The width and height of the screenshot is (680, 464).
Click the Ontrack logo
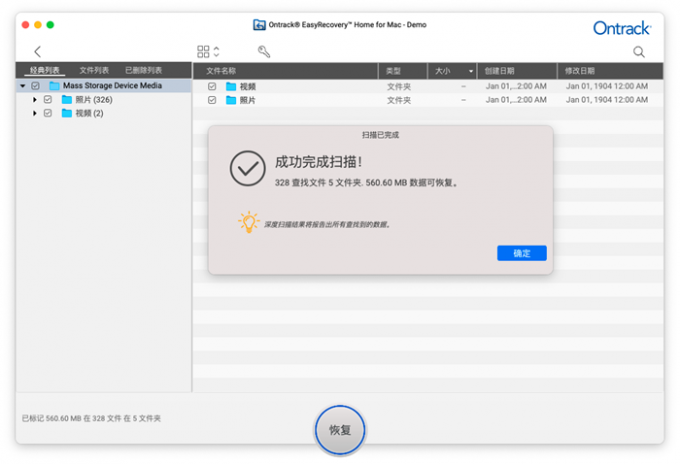tap(622, 28)
